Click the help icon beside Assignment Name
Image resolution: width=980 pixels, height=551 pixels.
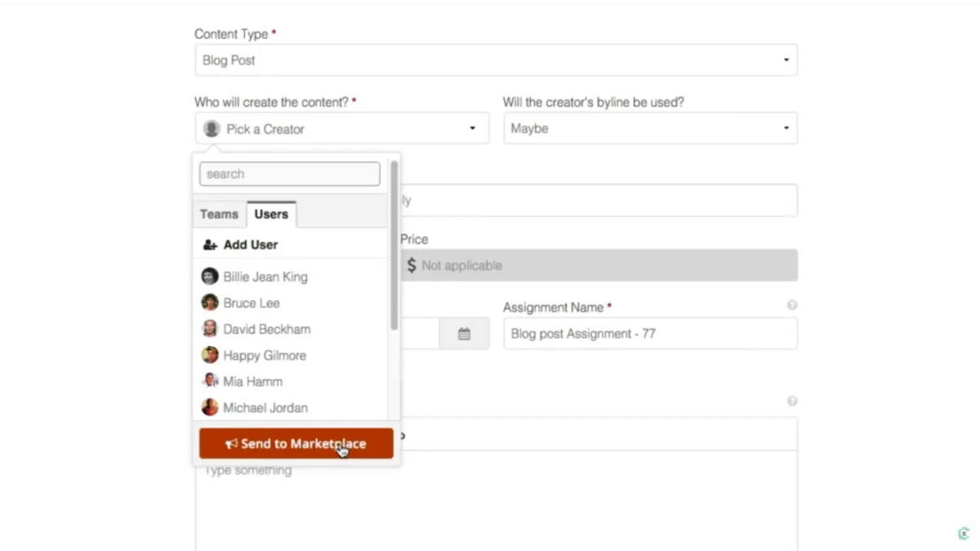792,305
